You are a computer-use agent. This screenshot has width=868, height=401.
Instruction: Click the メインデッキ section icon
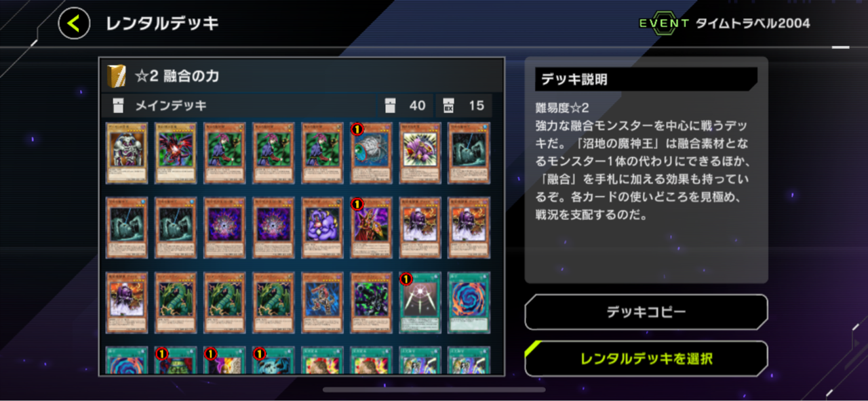point(119,106)
